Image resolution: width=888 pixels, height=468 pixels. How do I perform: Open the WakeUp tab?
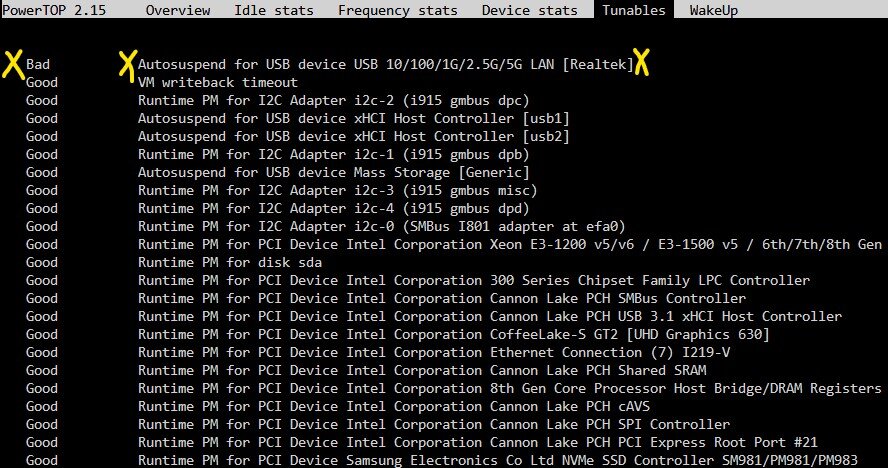tap(714, 10)
